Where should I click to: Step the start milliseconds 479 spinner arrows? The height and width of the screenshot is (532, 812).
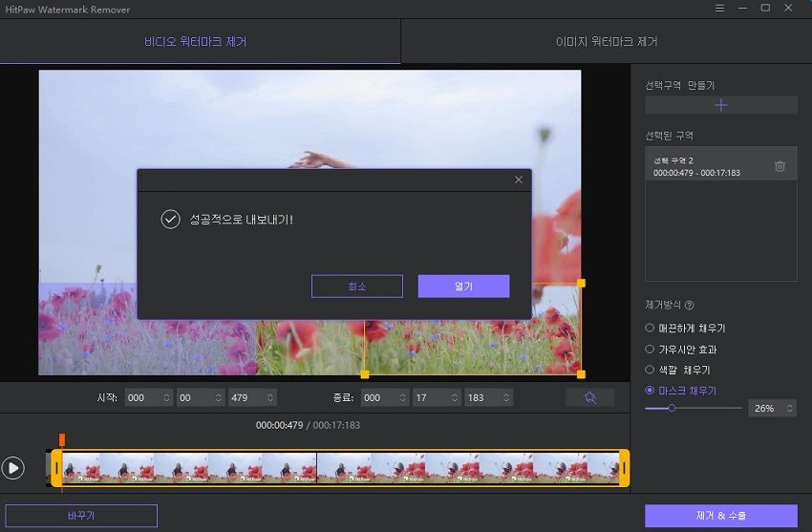click(x=270, y=397)
